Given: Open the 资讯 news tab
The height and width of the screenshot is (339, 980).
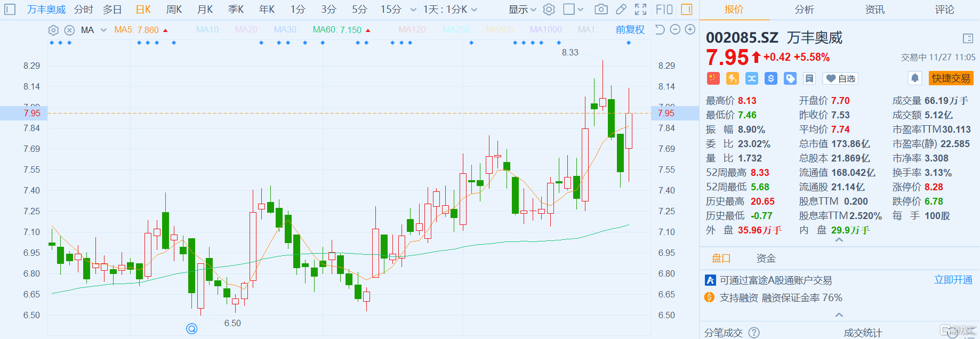Looking at the screenshot, I should coord(874,10).
